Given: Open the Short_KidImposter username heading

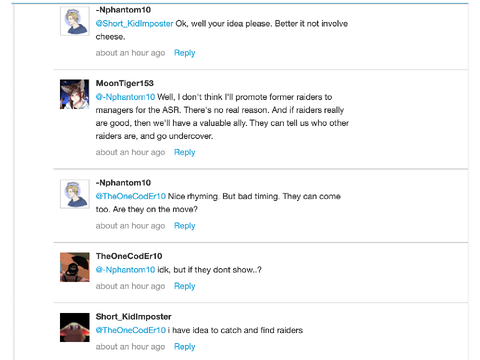Looking at the screenshot, I should [x=134, y=317].
